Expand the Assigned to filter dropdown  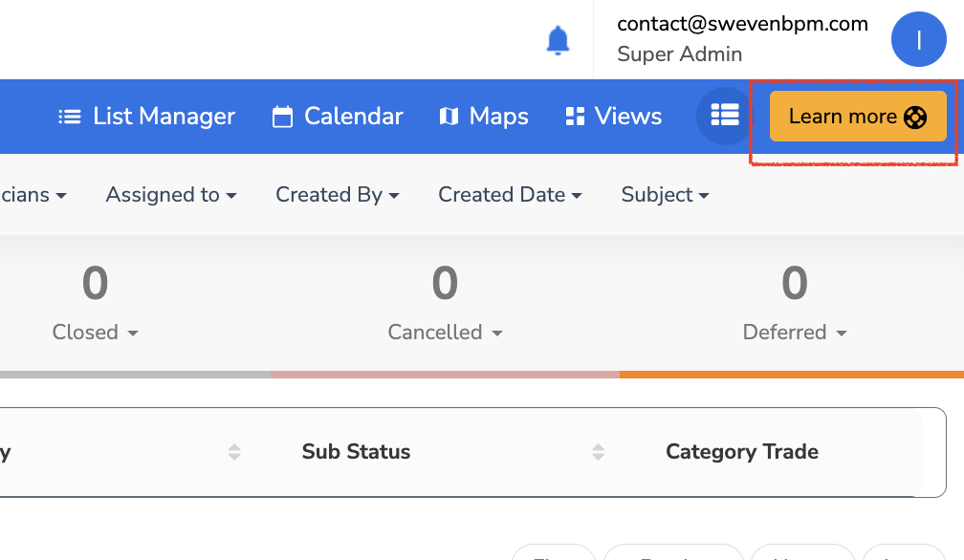[x=171, y=195]
